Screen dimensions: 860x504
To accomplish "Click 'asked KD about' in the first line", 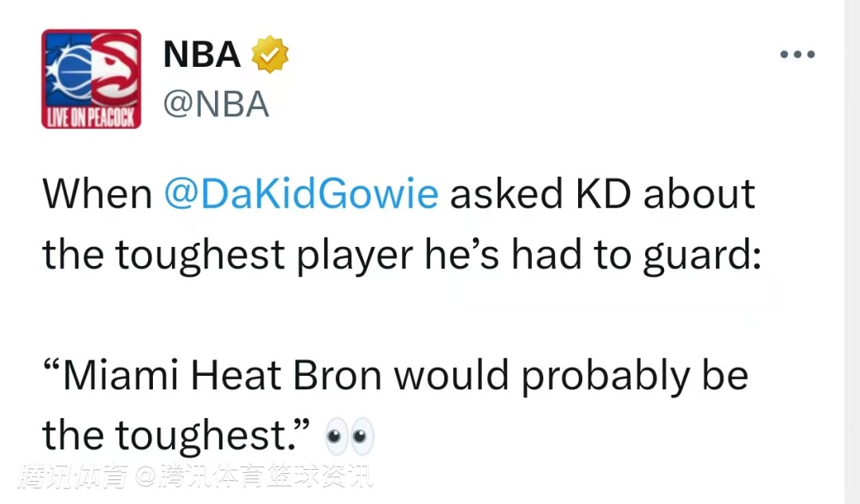I will point(602,194).
